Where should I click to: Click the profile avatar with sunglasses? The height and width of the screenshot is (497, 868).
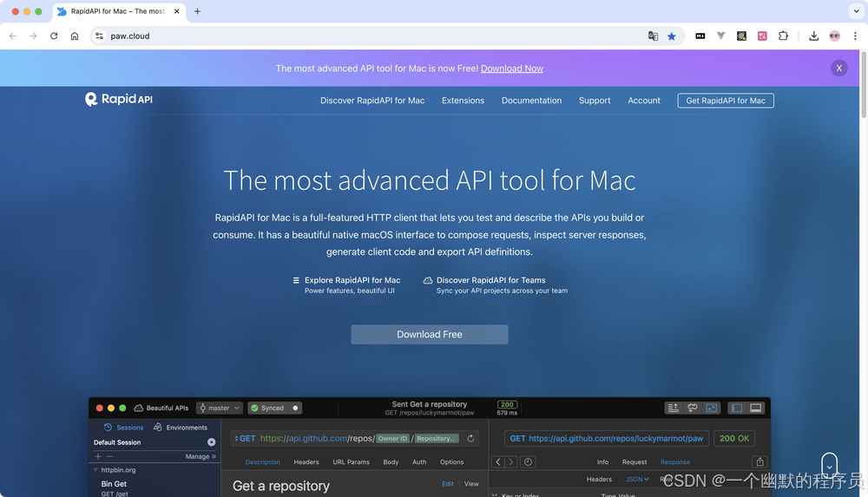point(835,36)
